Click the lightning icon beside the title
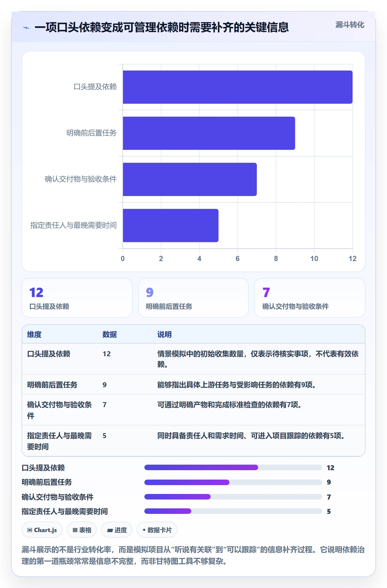387x588 pixels. click(x=26, y=28)
